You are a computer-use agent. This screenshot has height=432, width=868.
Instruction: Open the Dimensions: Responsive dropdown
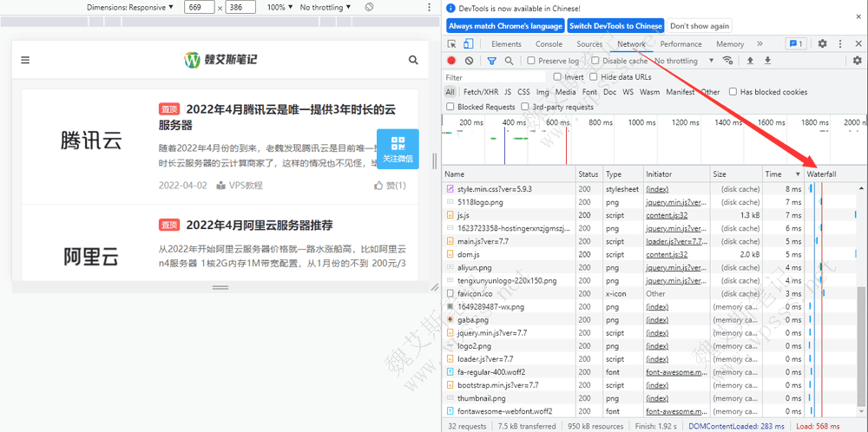(130, 7)
